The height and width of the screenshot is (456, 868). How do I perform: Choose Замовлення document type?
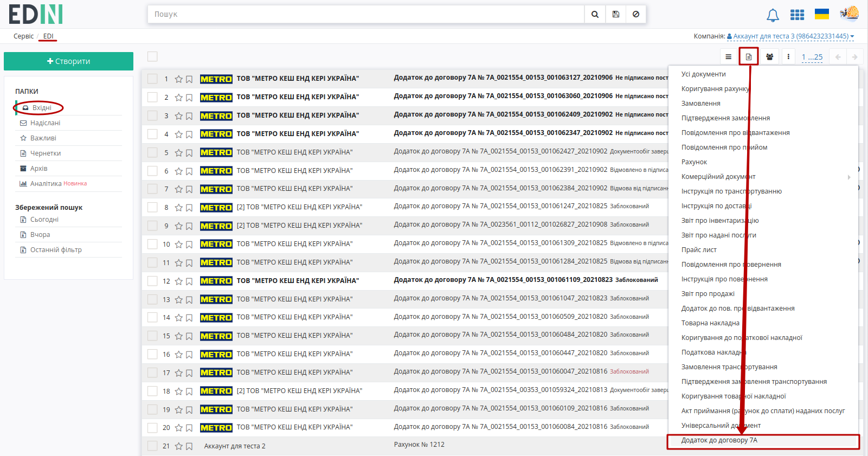(x=701, y=104)
